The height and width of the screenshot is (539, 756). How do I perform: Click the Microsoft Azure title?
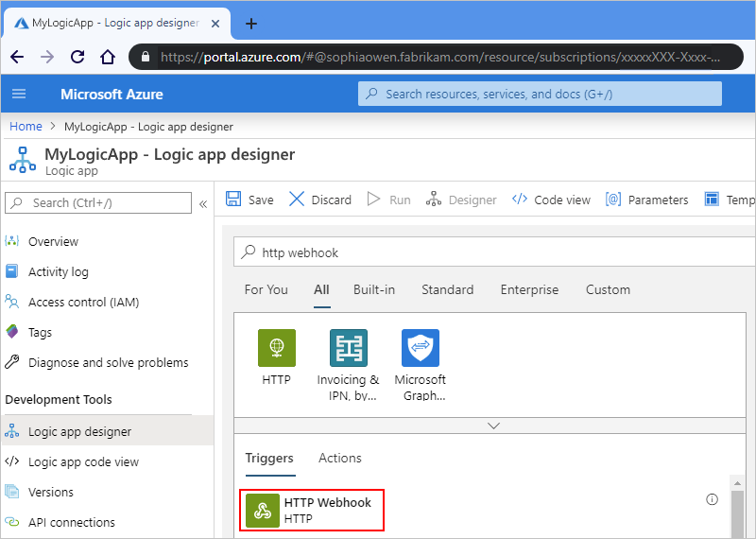[x=112, y=95]
